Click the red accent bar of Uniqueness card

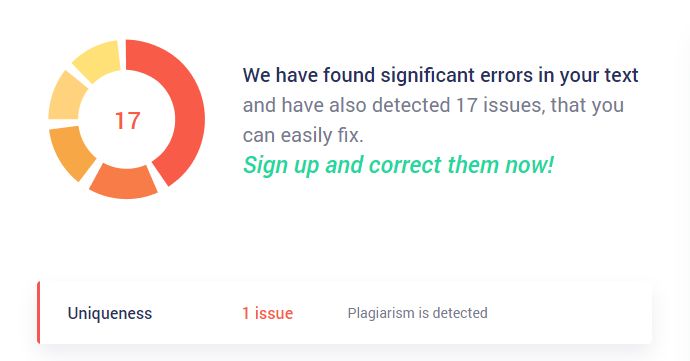pos(39,313)
